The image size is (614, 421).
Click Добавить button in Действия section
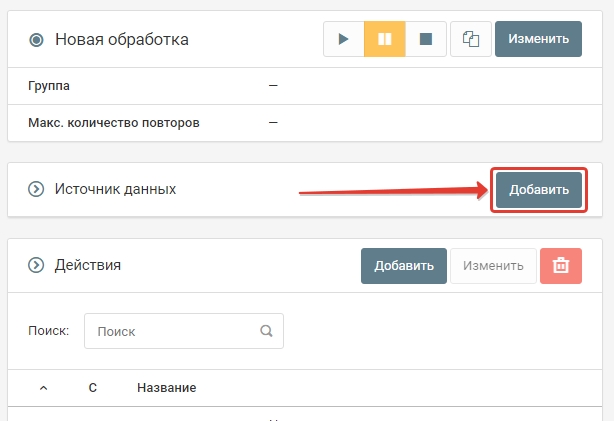(404, 266)
